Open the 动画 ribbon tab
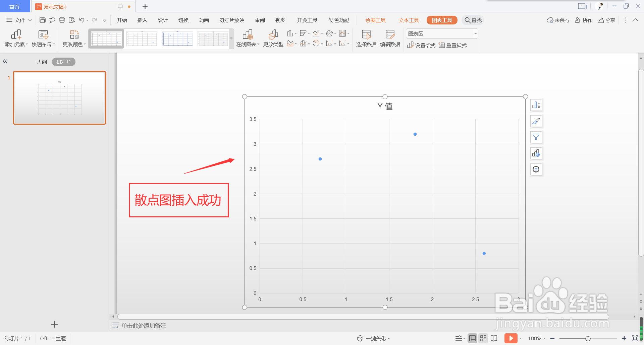This screenshot has height=345, width=644. click(x=204, y=20)
